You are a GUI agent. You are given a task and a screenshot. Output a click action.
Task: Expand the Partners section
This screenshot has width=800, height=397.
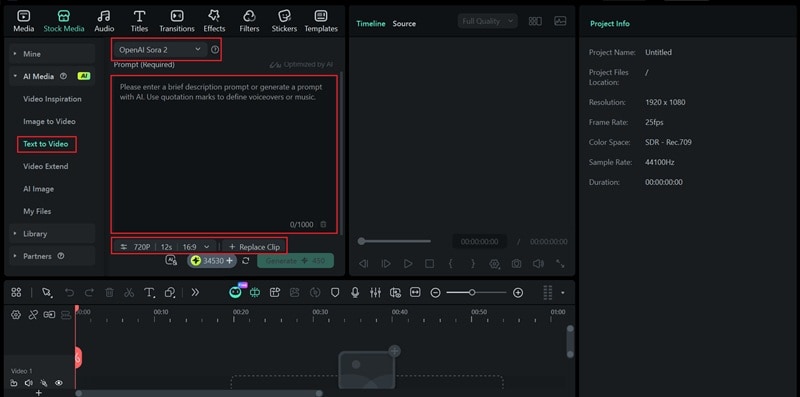point(52,256)
